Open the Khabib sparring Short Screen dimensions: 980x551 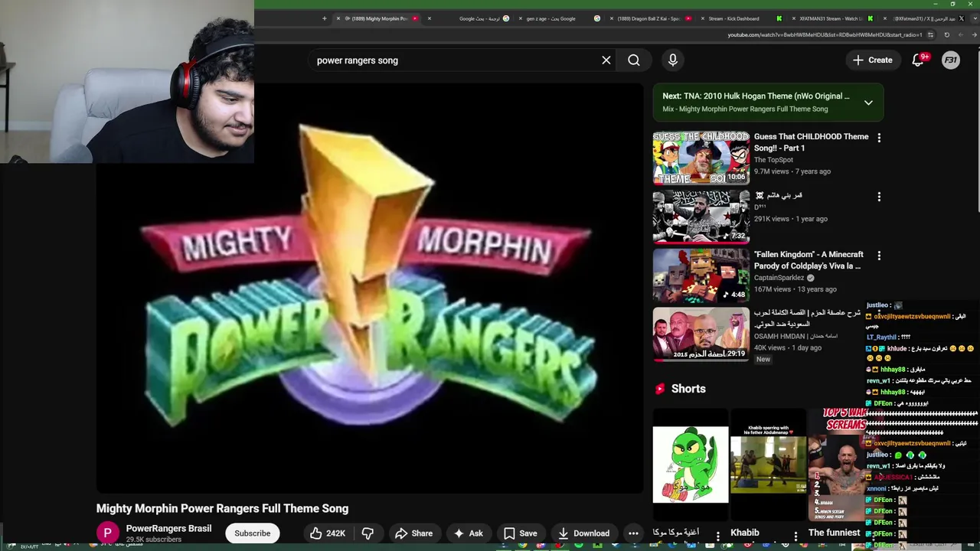[x=768, y=465]
